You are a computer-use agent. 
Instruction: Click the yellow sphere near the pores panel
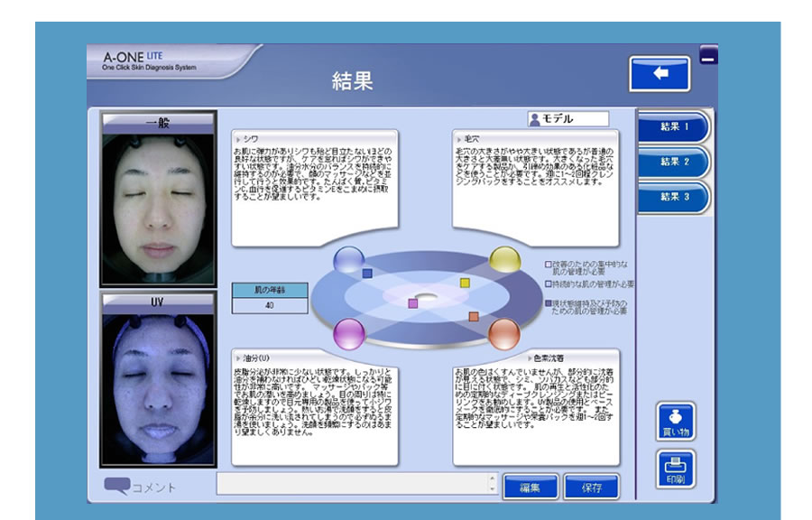(504, 260)
